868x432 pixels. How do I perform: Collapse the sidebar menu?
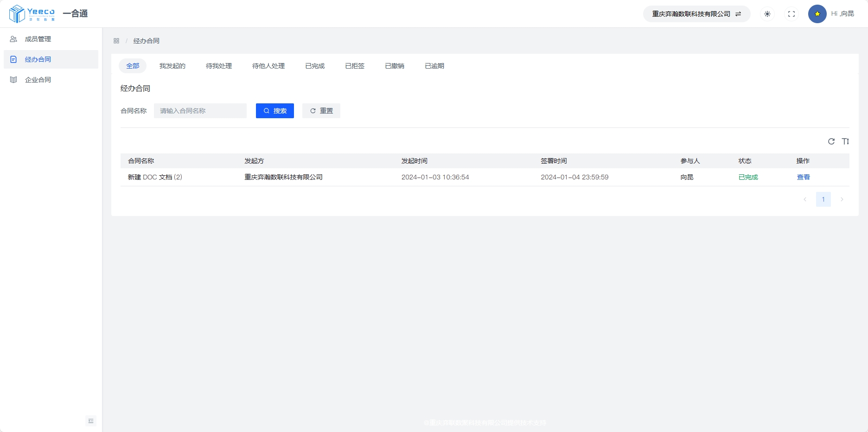91,421
